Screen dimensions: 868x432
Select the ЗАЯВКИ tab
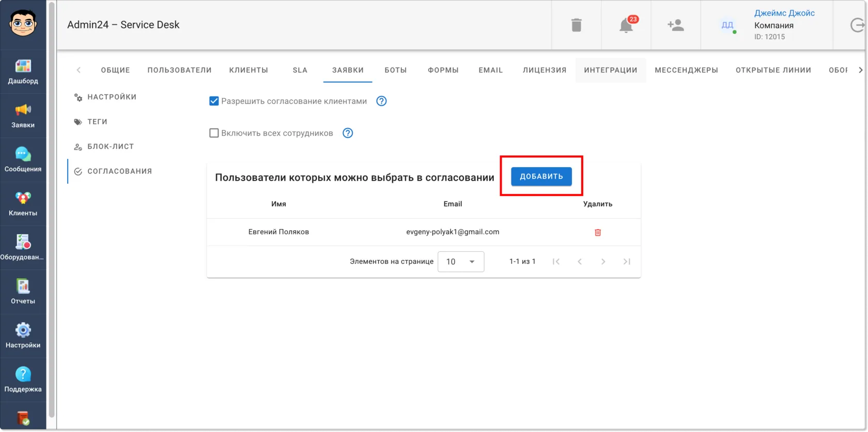(x=348, y=70)
